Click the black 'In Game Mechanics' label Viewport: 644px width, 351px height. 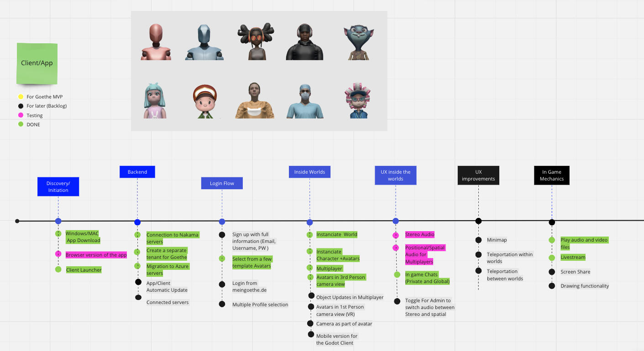552,175
